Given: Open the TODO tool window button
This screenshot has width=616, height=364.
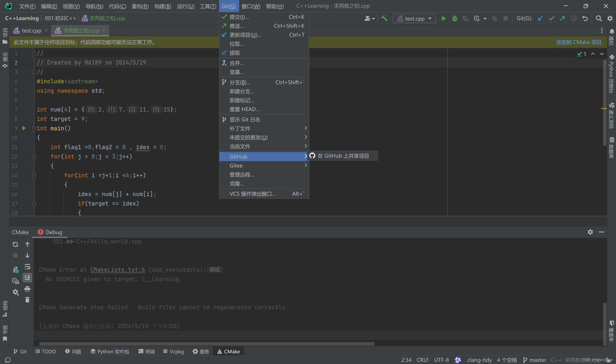Looking at the screenshot, I should point(46,351).
